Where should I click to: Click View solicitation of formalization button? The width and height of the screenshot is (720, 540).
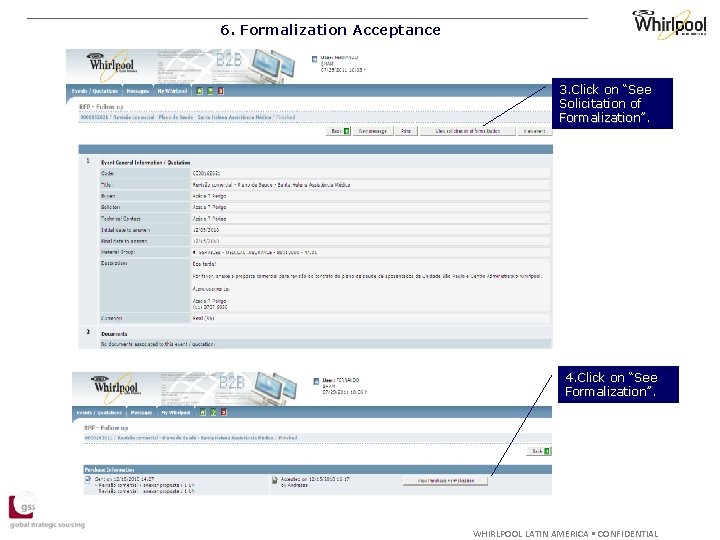pos(467,131)
